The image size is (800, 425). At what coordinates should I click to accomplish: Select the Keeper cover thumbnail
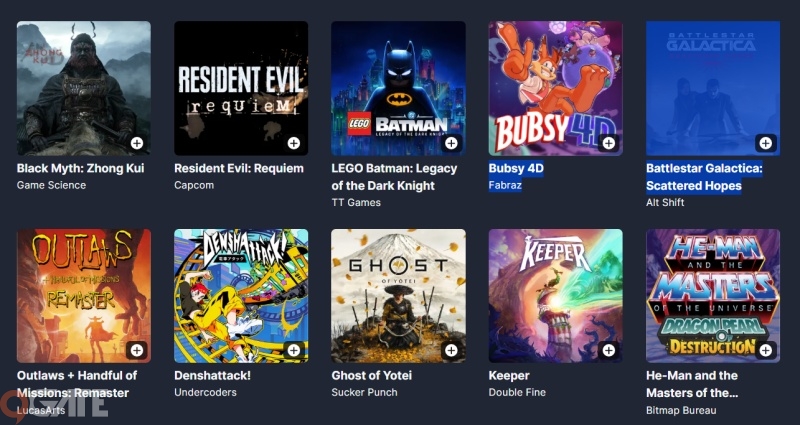click(556, 295)
